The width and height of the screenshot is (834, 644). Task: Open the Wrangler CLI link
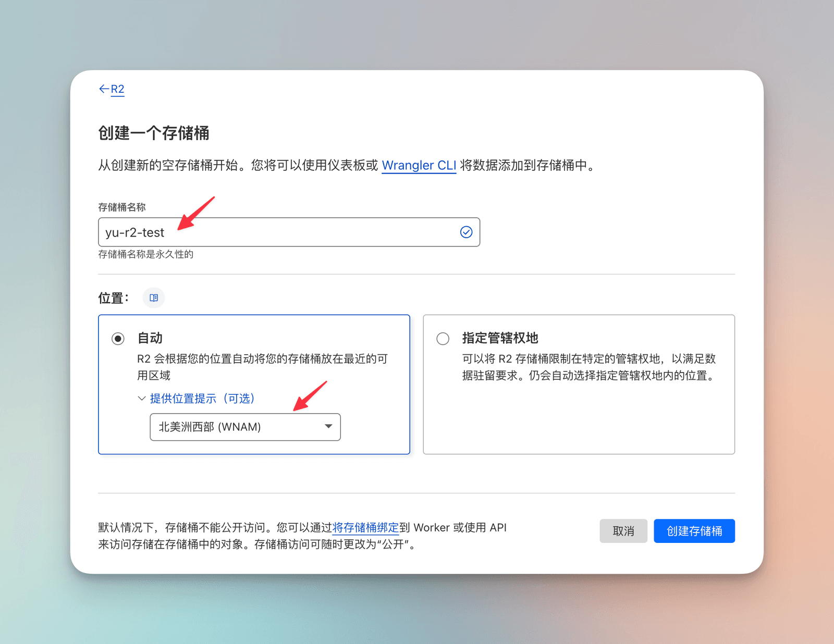point(419,166)
